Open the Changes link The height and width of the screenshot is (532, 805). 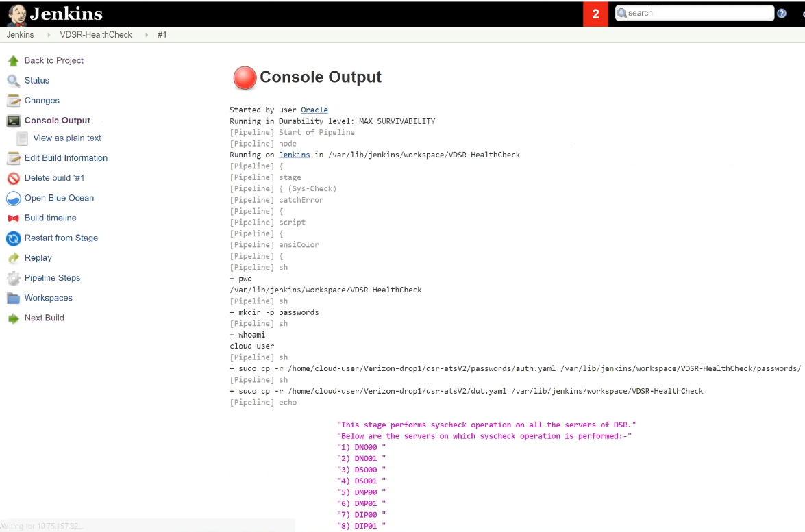(42, 101)
